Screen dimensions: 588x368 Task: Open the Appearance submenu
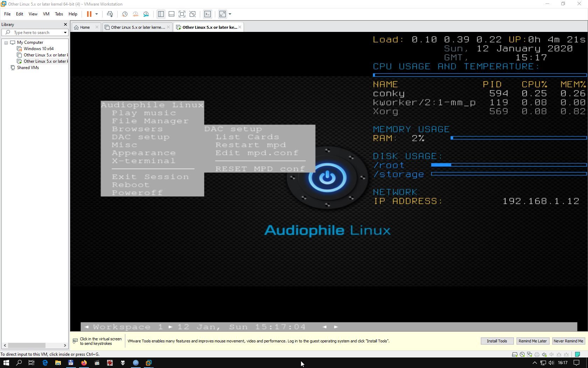pos(144,153)
